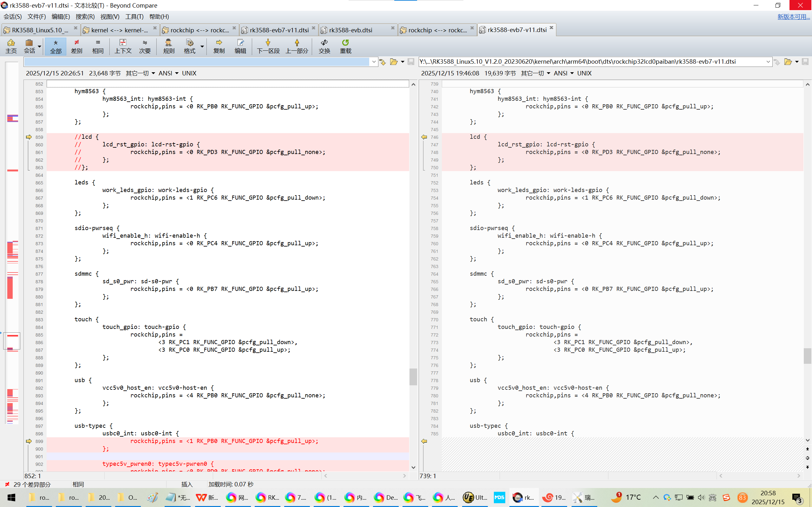Click copy-to-right arrow at line 859
Image resolution: width=812 pixels, height=507 pixels.
click(x=29, y=137)
